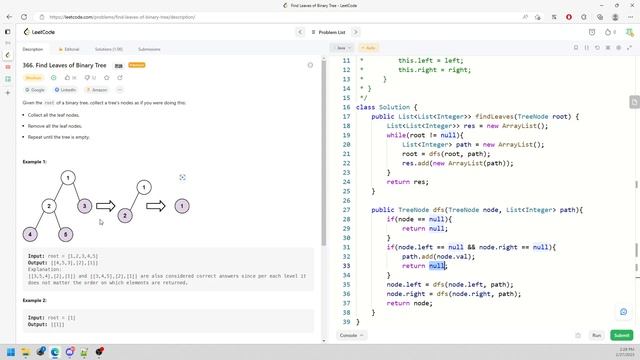Submit the solution

[x=622, y=335]
